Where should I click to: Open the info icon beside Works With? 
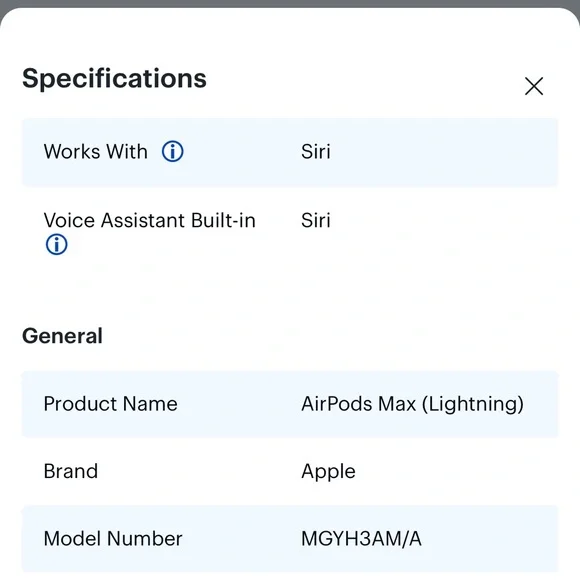tap(172, 151)
